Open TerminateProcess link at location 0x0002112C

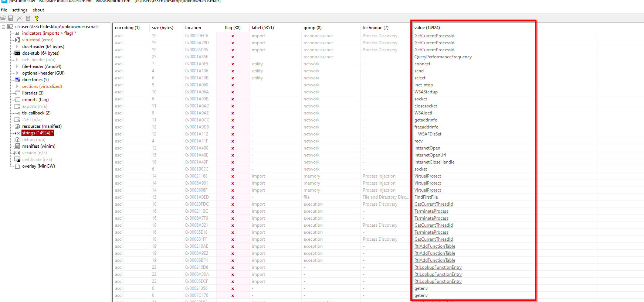click(431, 211)
